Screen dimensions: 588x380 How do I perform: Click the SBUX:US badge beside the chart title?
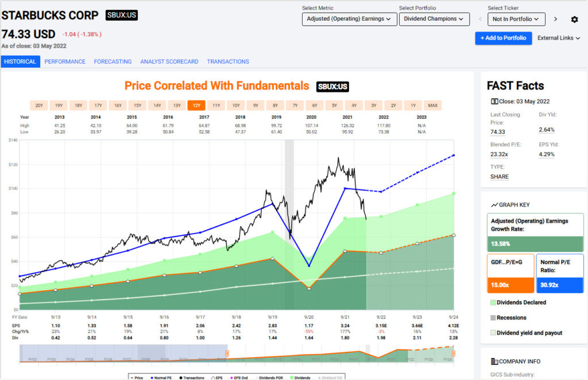tap(333, 86)
